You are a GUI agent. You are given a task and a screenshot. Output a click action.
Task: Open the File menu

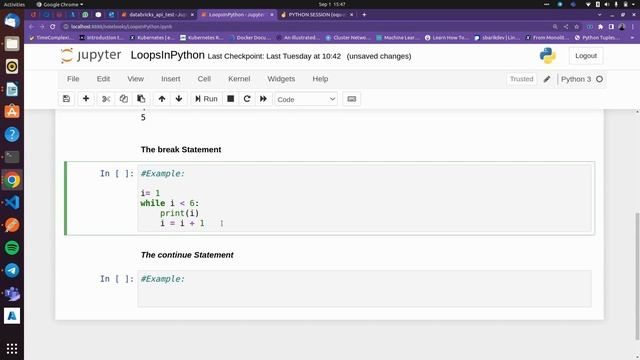(73, 79)
